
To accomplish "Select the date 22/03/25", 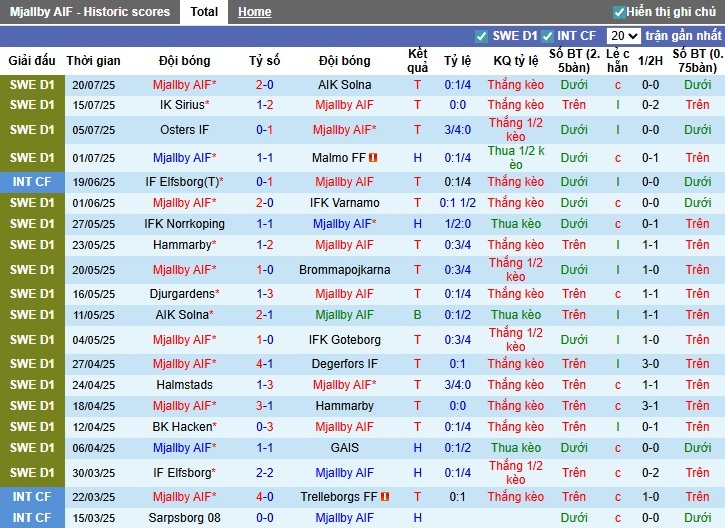I will point(93,497).
